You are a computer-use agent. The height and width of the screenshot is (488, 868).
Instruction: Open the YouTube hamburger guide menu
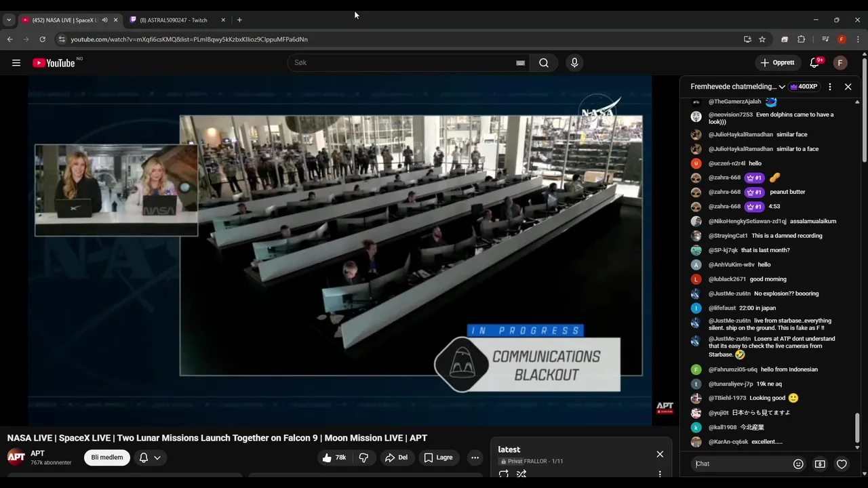16,63
